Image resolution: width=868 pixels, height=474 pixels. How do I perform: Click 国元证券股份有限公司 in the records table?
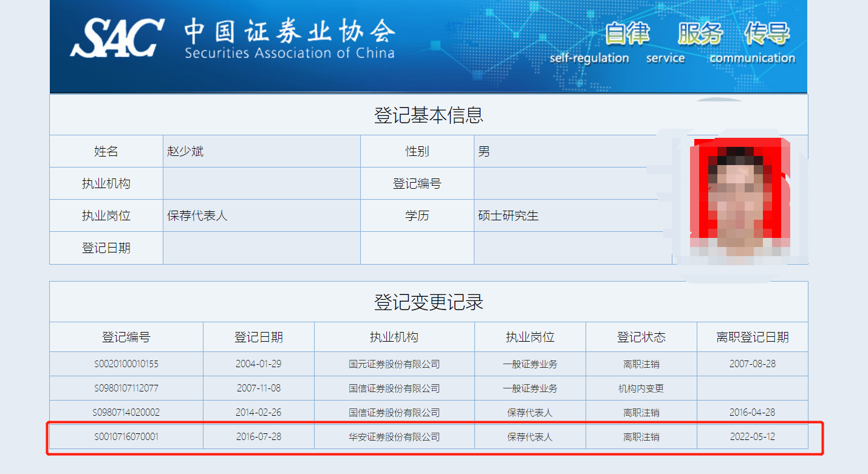(x=394, y=364)
